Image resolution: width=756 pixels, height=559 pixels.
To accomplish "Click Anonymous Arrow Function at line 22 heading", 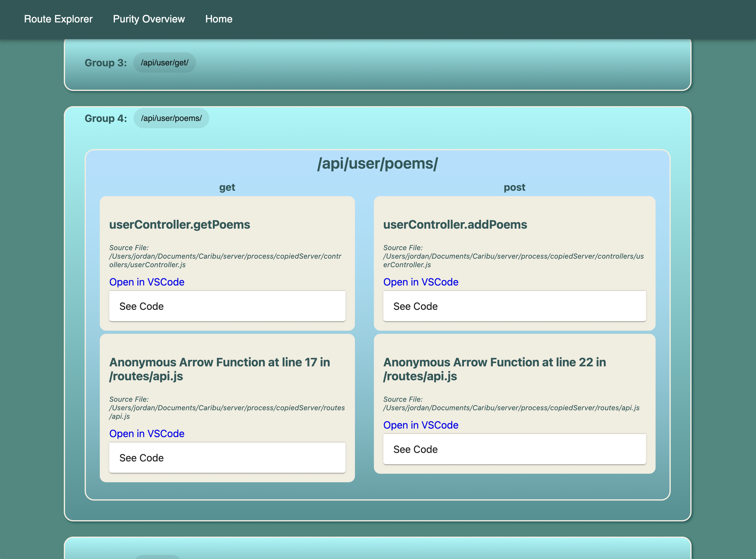I will point(495,369).
